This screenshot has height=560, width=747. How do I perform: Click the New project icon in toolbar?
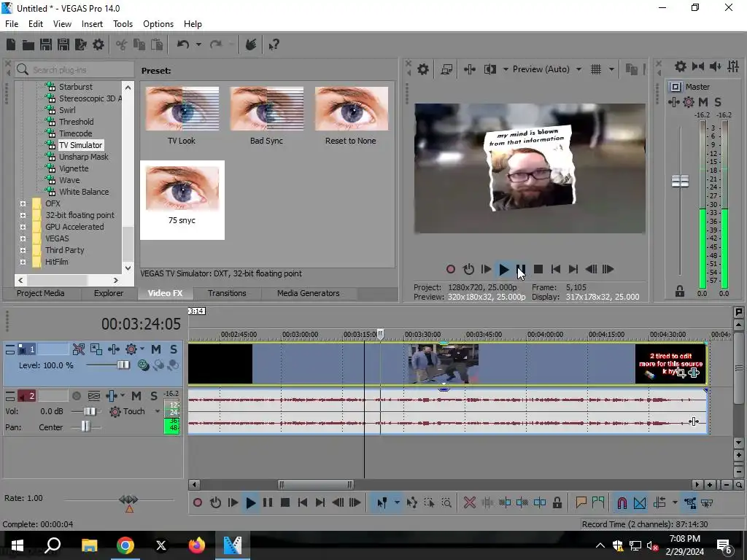tap(11, 44)
